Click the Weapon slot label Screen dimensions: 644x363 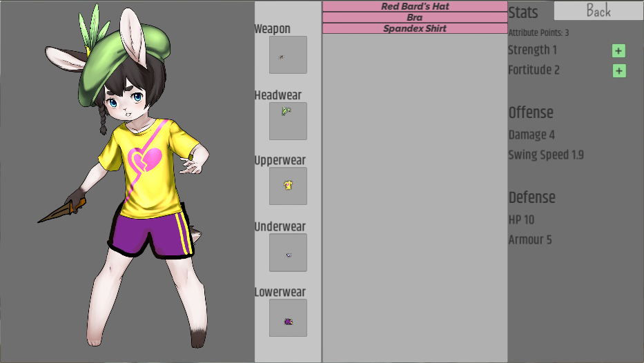(273, 29)
